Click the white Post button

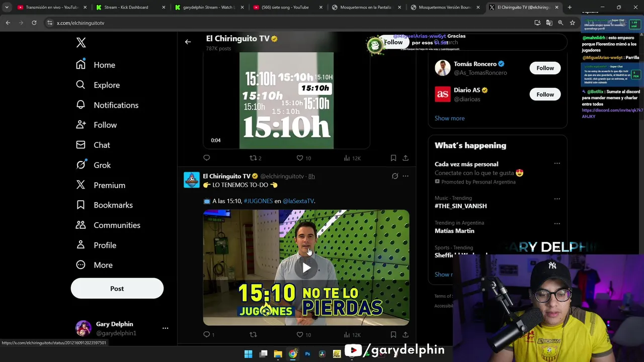pos(117,289)
